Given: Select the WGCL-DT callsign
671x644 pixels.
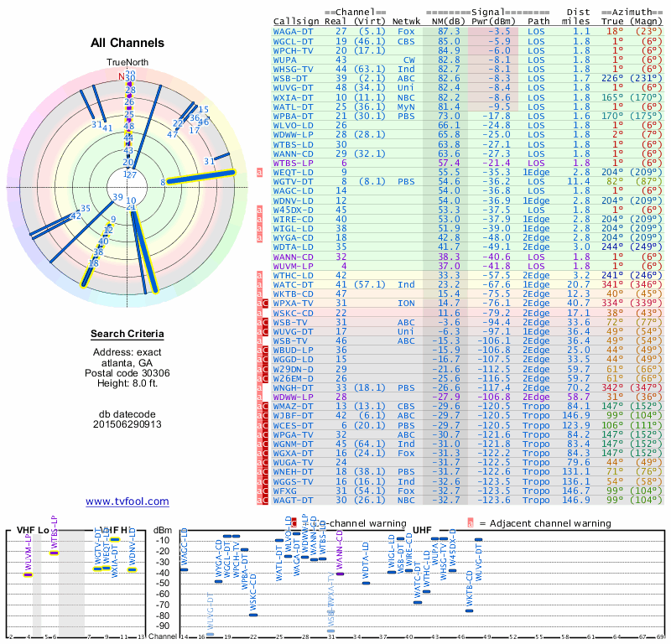Looking at the screenshot, I should pyautogui.click(x=293, y=41).
